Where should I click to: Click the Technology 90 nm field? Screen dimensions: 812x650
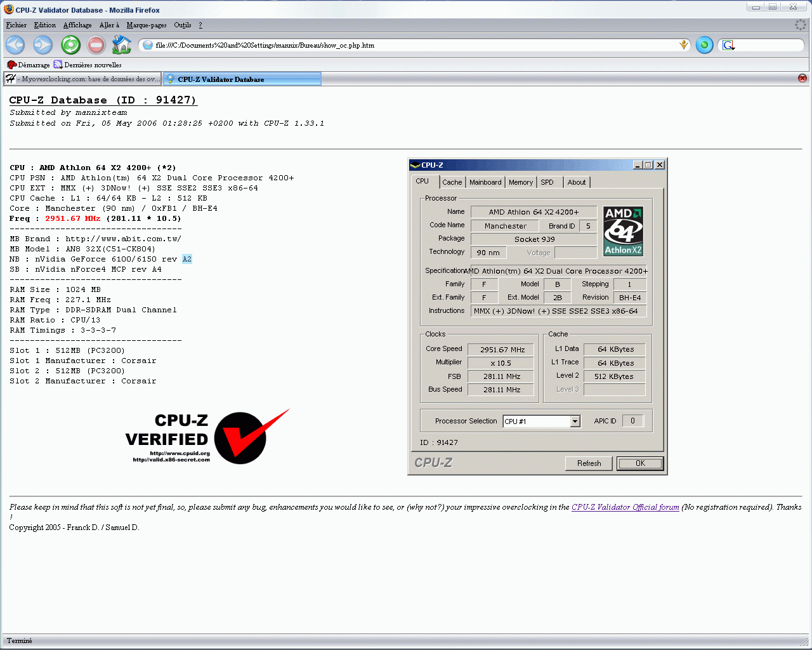488,253
